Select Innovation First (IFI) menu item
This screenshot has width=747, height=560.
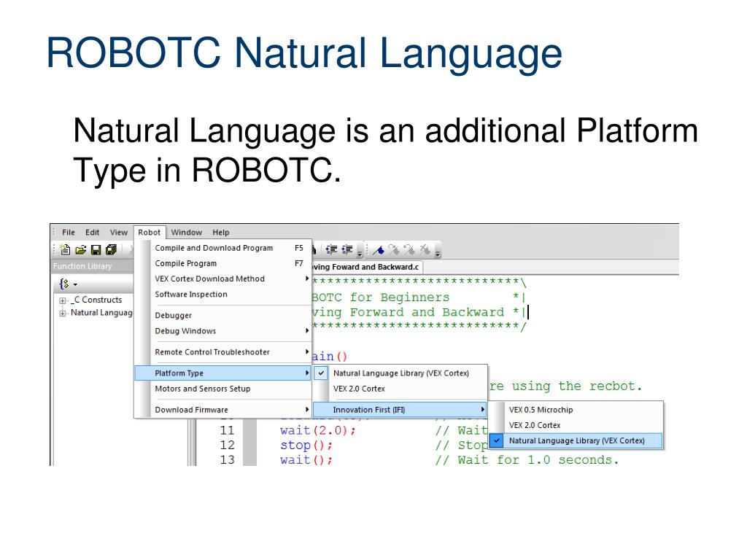pyautogui.click(x=400, y=410)
